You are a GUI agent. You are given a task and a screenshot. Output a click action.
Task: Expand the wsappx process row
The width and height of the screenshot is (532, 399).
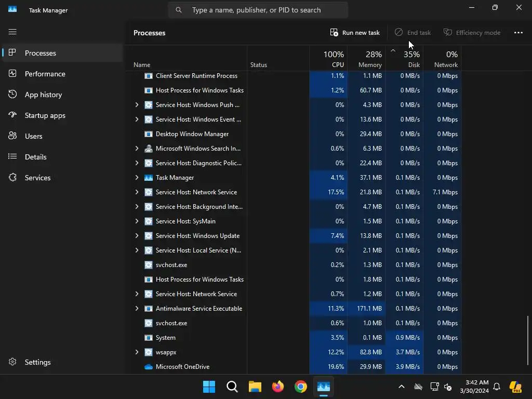click(137, 352)
